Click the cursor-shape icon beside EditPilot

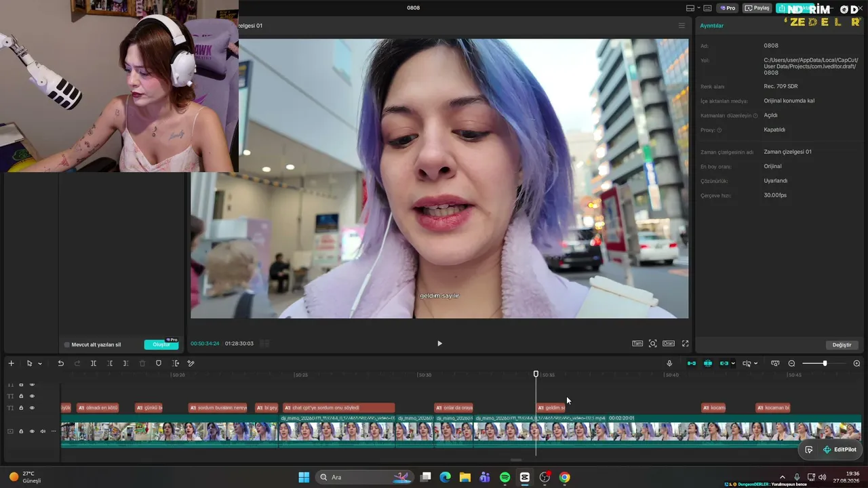point(809,449)
